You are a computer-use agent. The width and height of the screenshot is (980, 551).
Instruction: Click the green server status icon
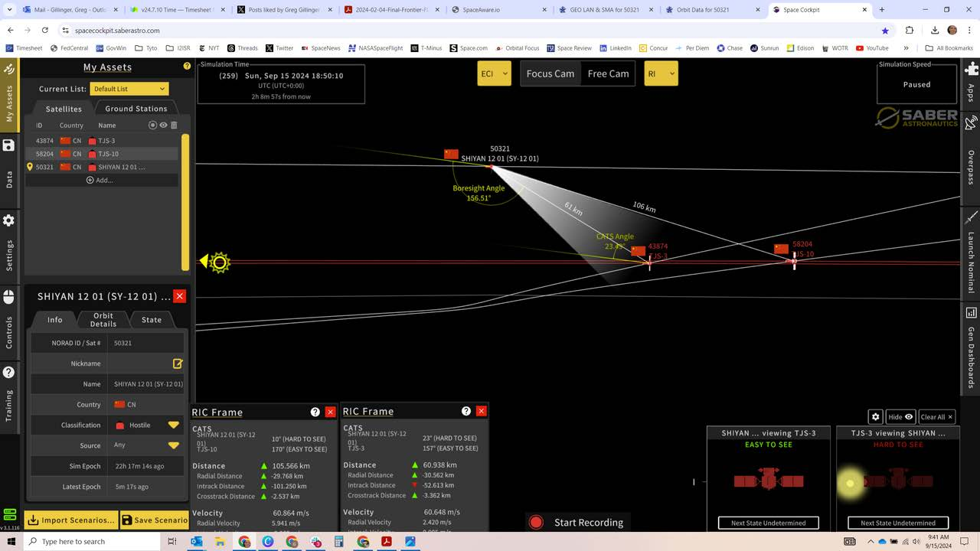click(x=9, y=514)
